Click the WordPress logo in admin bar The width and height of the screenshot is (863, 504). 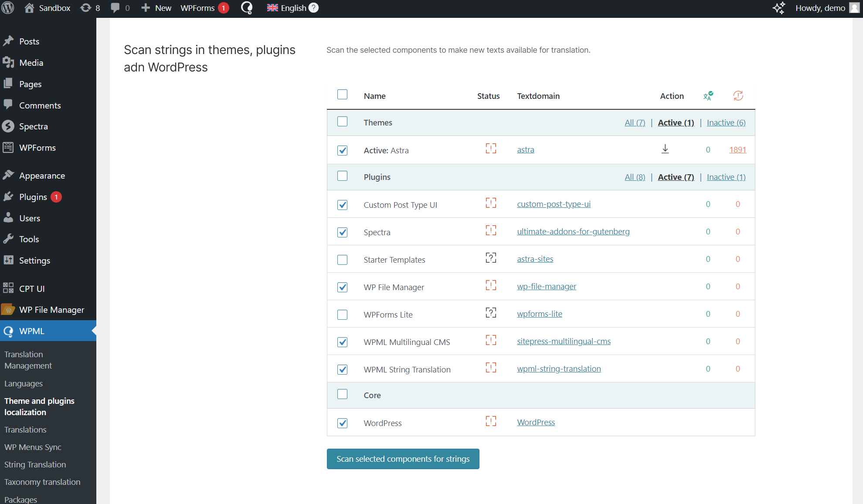pos(8,8)
